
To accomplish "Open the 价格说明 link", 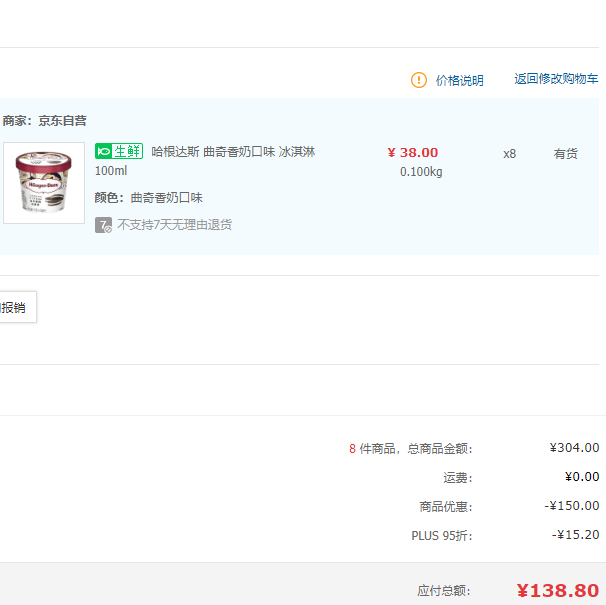I will pyautogui.click(x=459, y=80).
